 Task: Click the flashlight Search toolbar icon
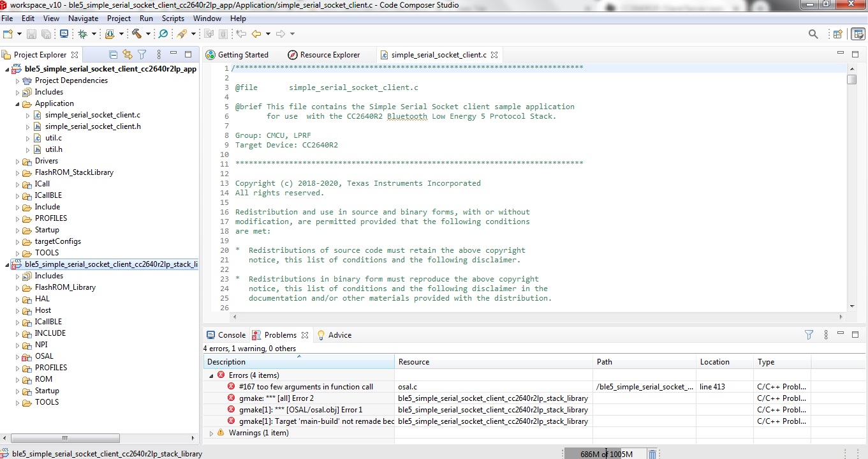(x=182, y=34)
